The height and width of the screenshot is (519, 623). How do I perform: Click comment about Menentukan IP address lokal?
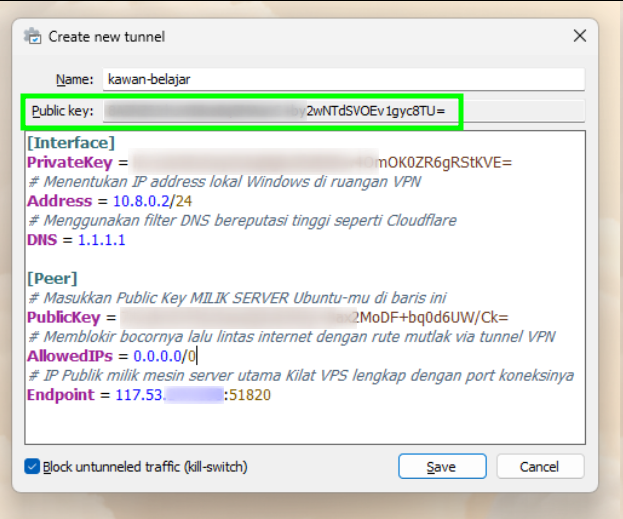[x=225, y=182]
